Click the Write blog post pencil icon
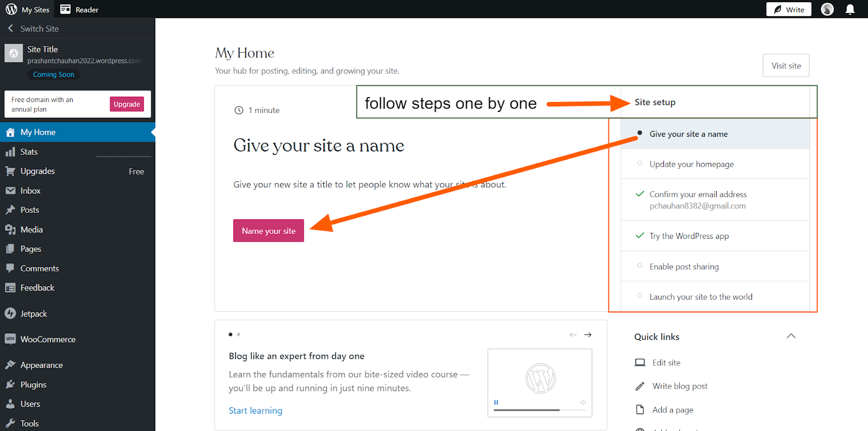The image size is (868, 431). (640, 386)
